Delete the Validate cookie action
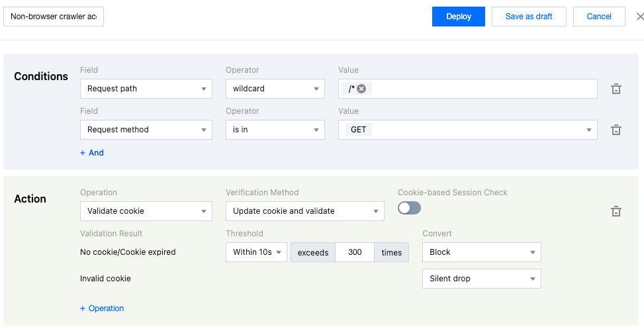The height and width of the screenshot is (329, 644). [616, 211]
